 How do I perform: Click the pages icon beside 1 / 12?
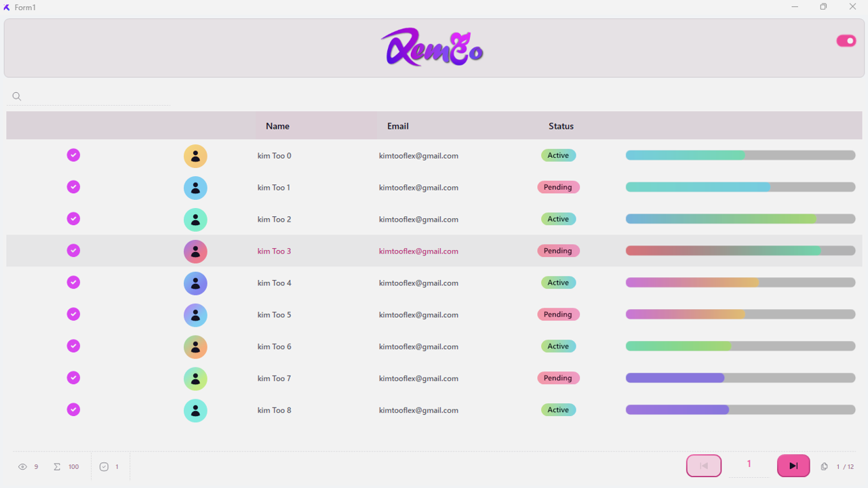click(x=824, y=467)
